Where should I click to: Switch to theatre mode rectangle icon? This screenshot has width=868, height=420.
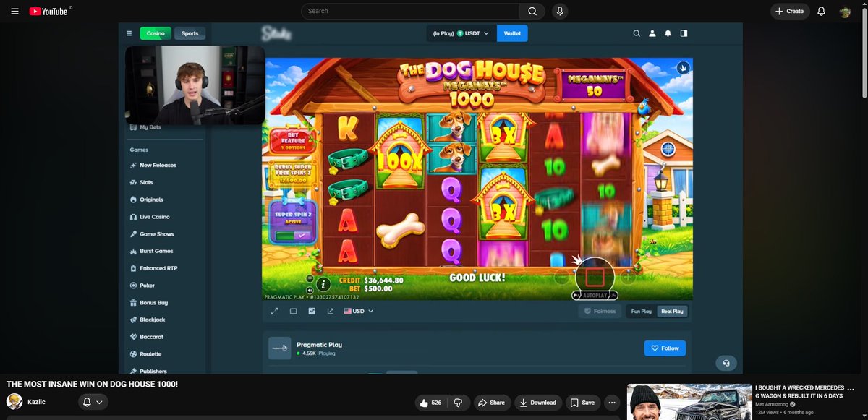(x=293, y=311)
